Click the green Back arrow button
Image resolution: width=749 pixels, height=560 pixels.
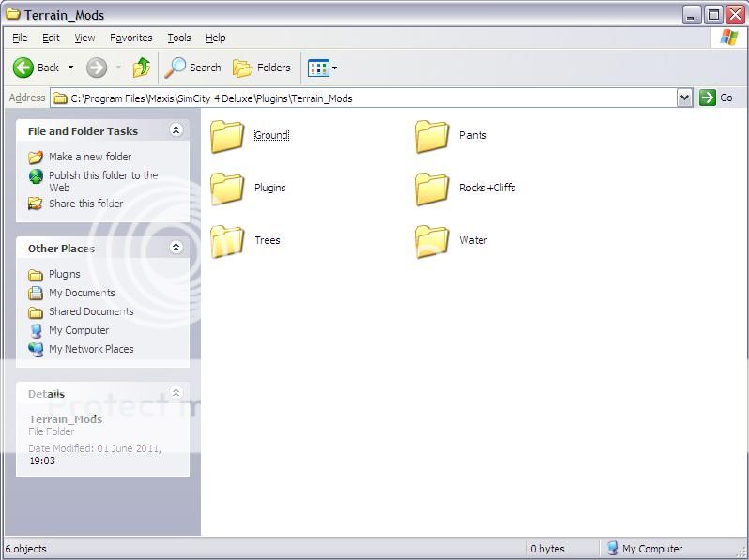click(x=24, y=68)
